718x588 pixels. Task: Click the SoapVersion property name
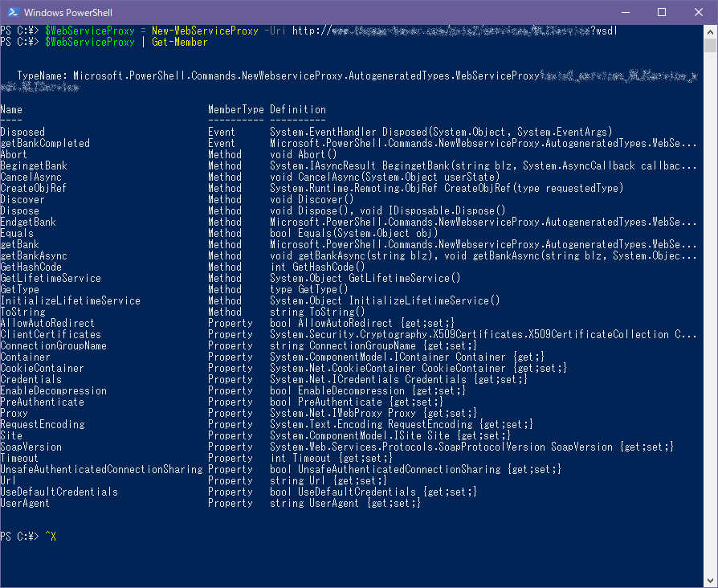point(31,447)
